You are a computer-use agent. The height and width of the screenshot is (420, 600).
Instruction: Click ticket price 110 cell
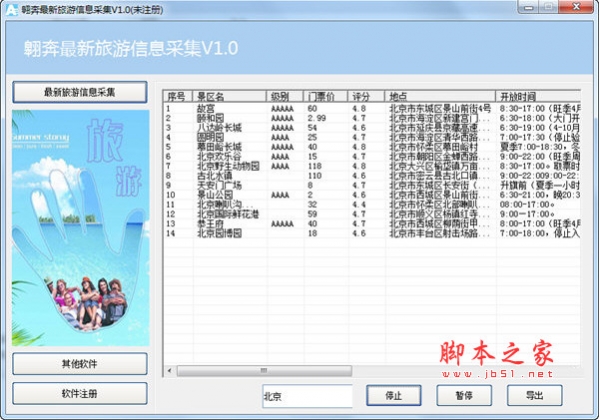315,176
